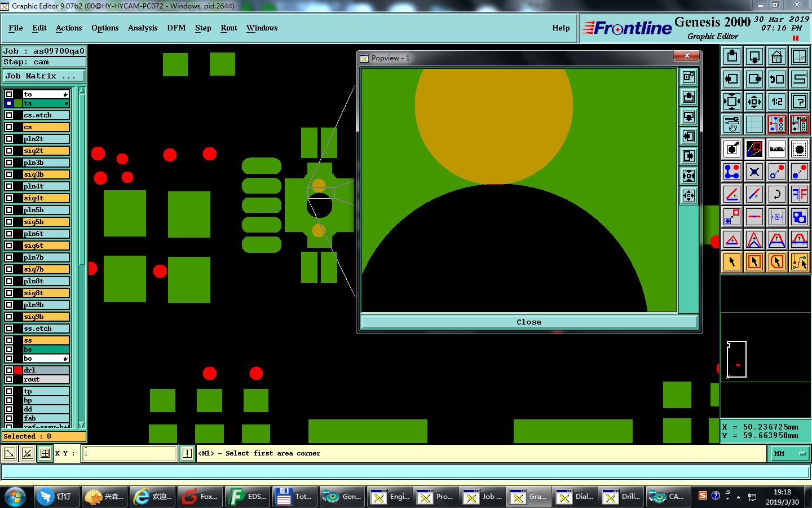Open the DFM menu
The image size is (812, 508).
tap(176, 28)
